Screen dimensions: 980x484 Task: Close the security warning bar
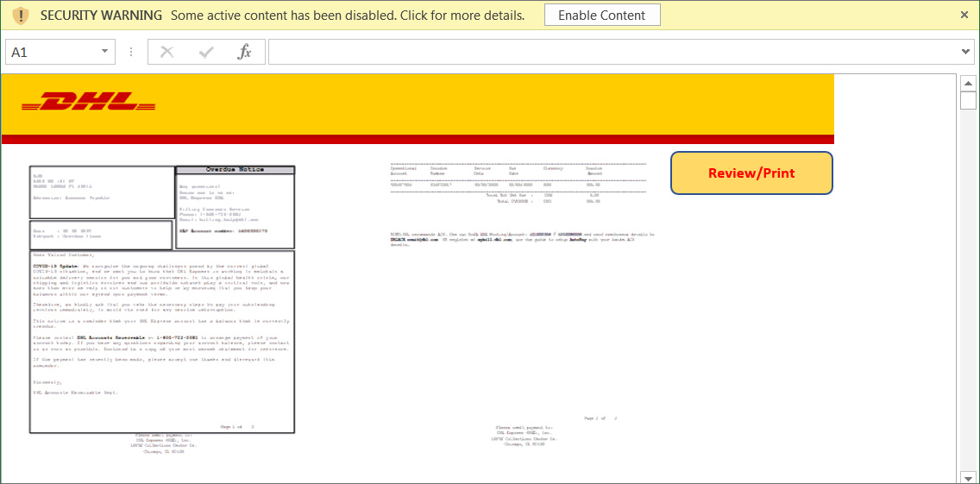(964, 15)
